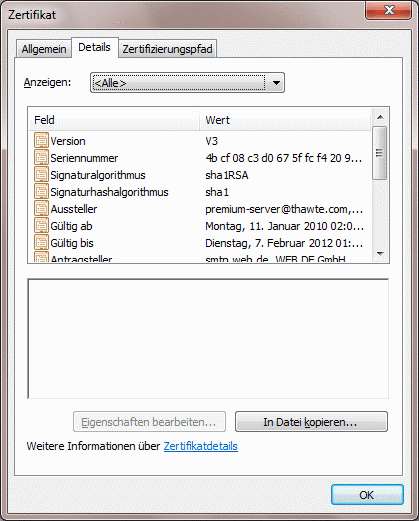419x521 pixels.
Task: Click the In Datei kopieren button
Action: click(311, 422)
